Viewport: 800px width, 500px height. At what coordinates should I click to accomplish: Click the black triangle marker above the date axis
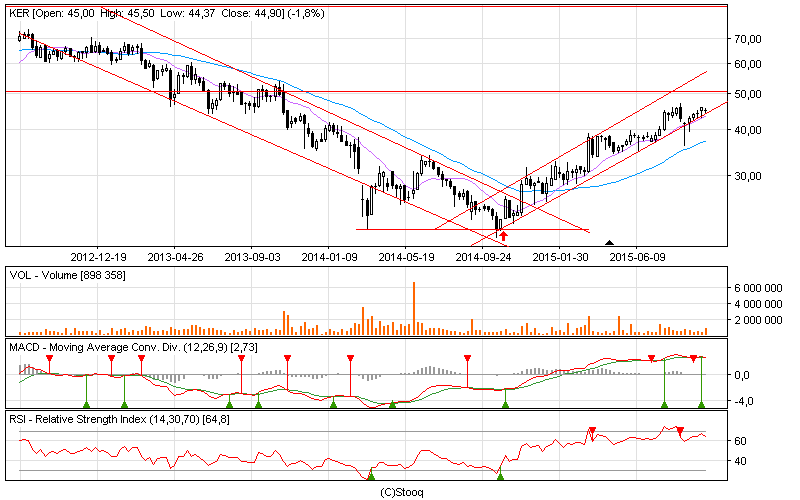(x=609, y=242)
